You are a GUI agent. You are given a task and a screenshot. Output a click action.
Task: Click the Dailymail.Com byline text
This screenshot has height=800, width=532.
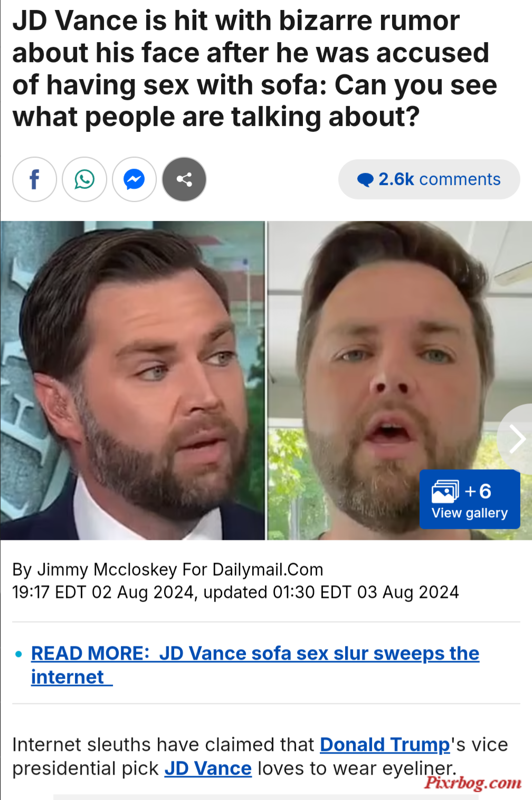[268, 570]
